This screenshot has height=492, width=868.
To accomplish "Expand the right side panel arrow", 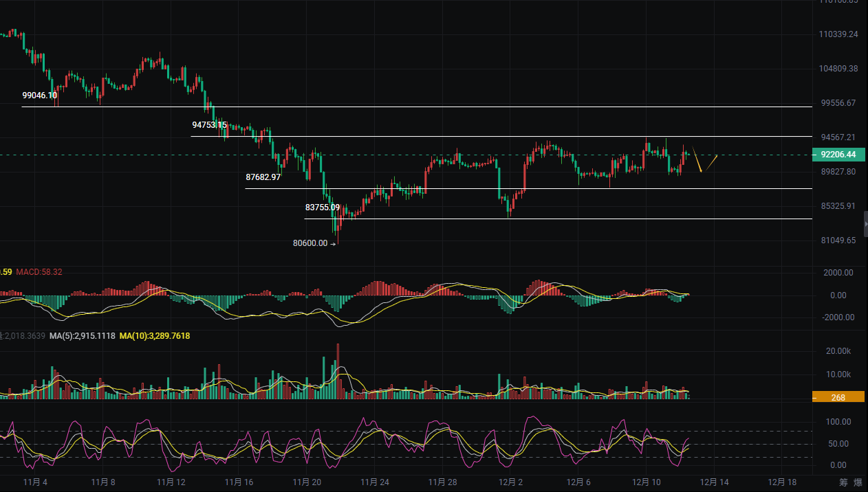I will (865, 225).
